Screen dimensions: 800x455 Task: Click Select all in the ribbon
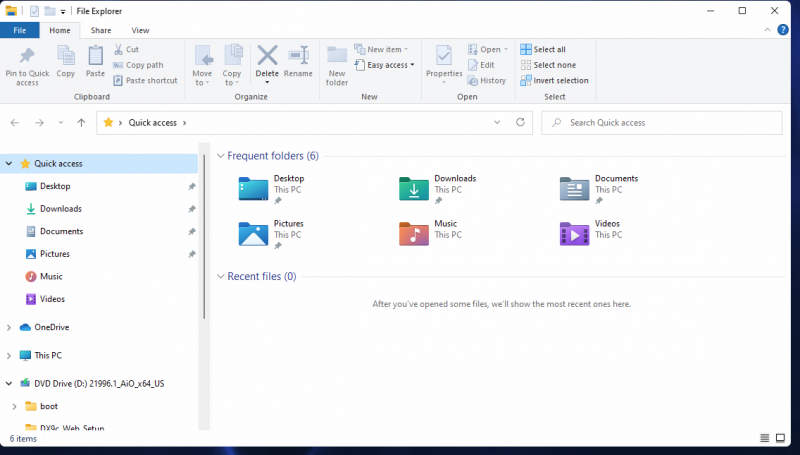[x=549, y=49]
